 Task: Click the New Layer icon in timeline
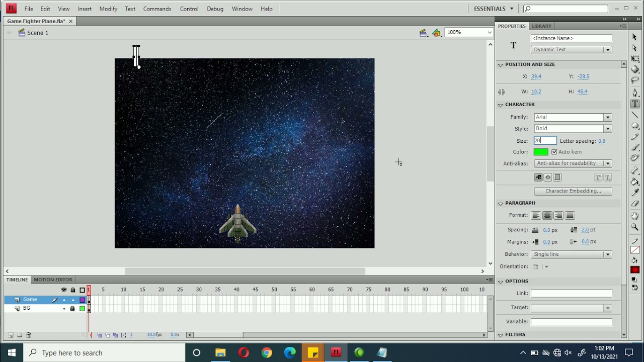tap(11, 335)
